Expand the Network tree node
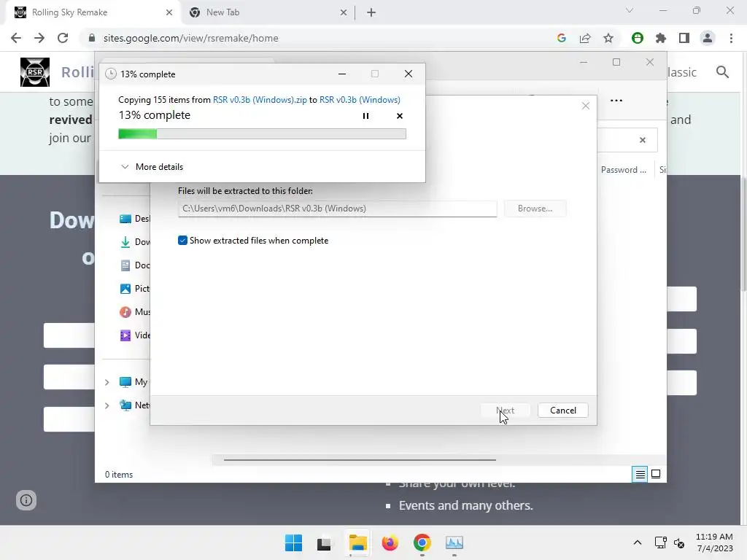The height and width of the screenshot is (560, 747). [107, 405]
